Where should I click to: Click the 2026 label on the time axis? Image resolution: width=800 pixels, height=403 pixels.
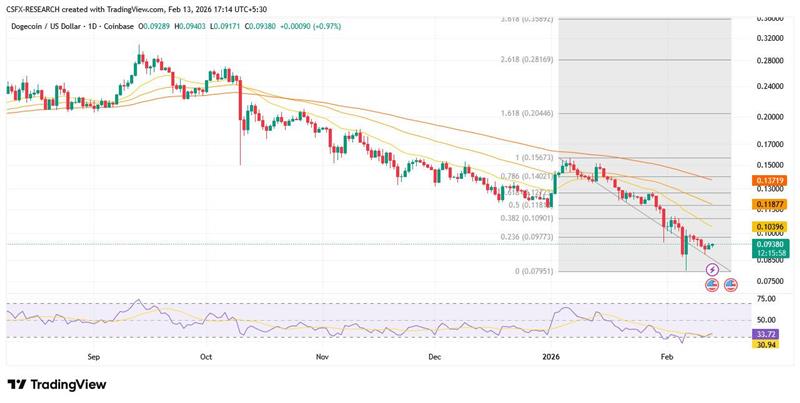point(551,356)
